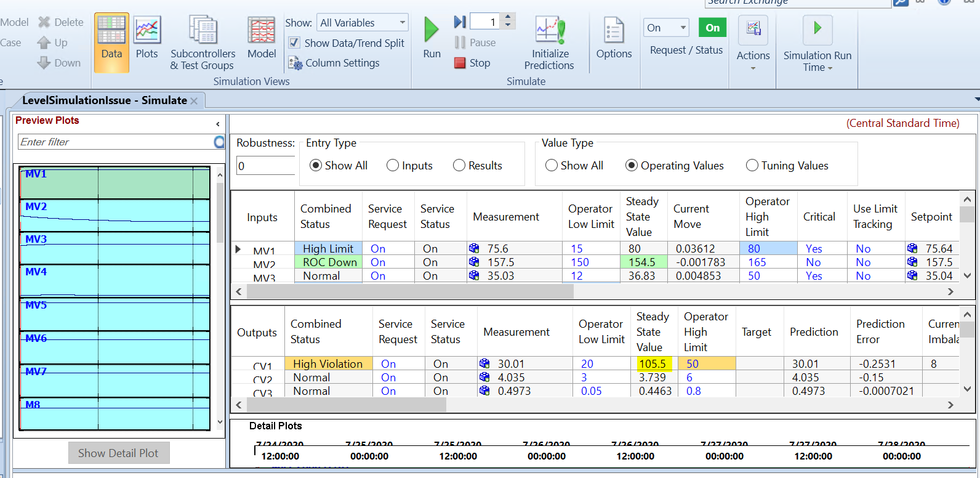Click measurement cube icon for CV1
The width and height of the screenshot is (980, 478).
pyautogui.click(x=484, y=363)
